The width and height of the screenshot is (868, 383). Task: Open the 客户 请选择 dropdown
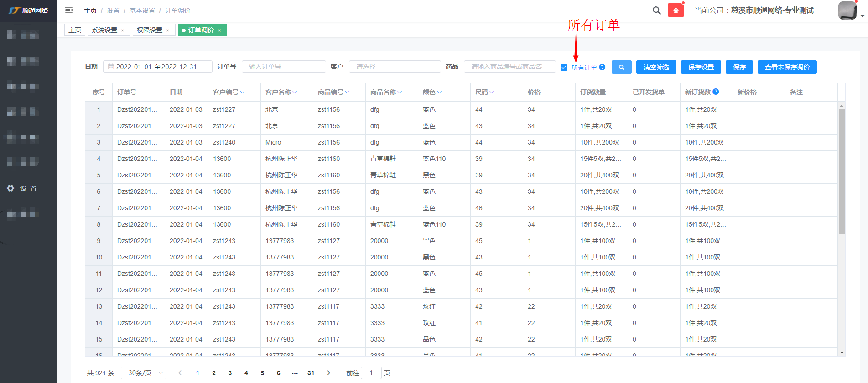395,67
